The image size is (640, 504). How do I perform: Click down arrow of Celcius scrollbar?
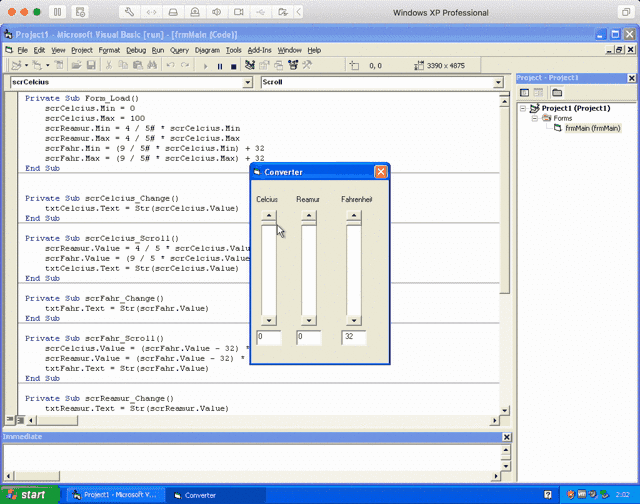coord(269,320)
